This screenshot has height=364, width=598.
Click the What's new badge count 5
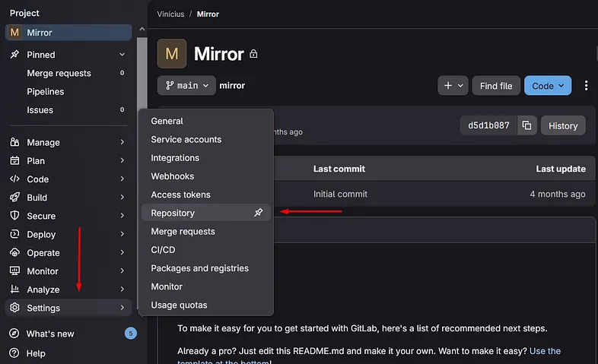pos(130,333)
